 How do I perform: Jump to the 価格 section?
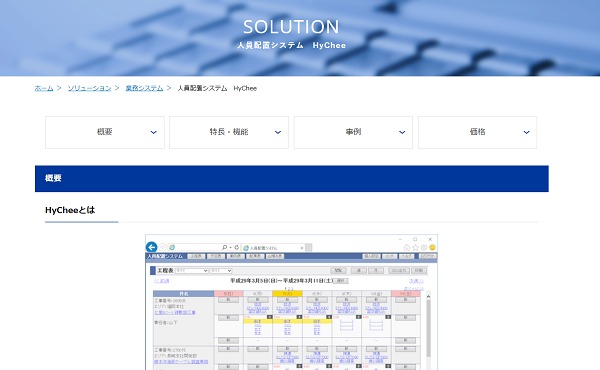pos(478,132)
